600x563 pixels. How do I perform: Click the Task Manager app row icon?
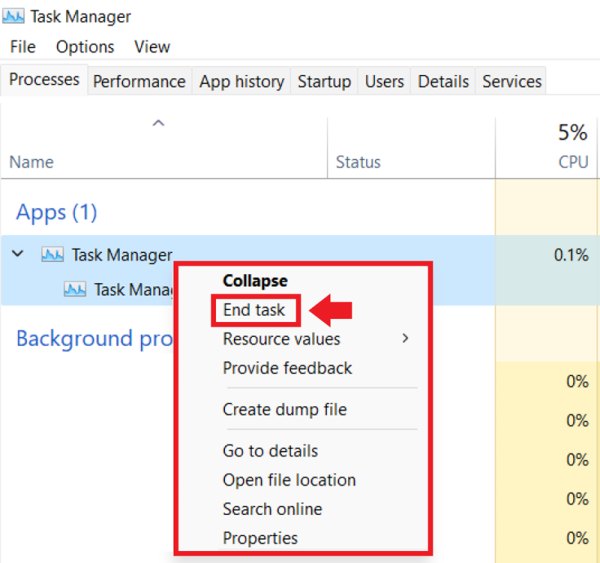tap(53, 255)
